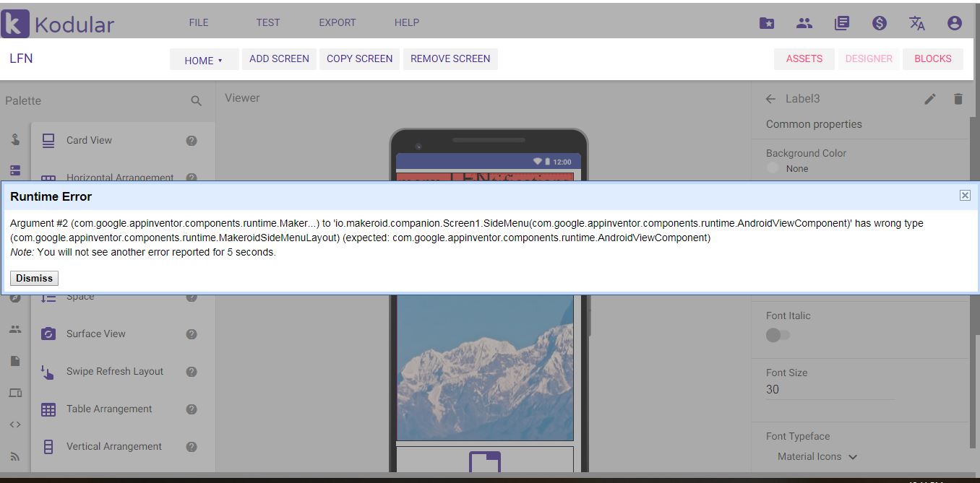This screenshot has height=483, width=980.
Task: Dismiss the Runtime Error dialog
Action: [35, 278]
